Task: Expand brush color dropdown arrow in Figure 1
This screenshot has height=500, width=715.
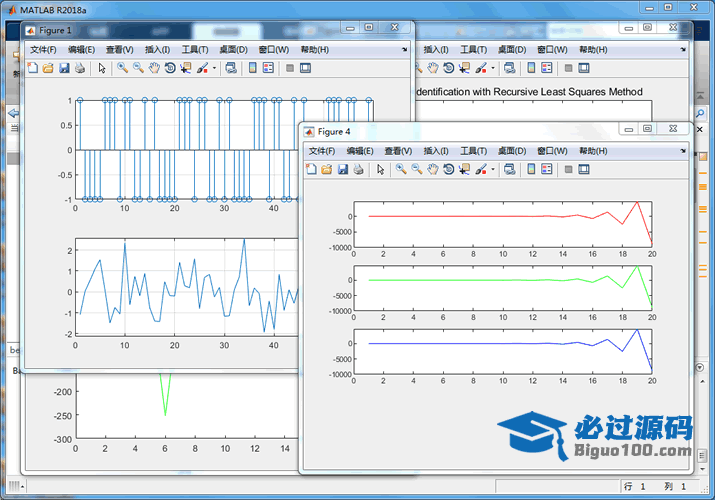Action: [x=214, y=69]
